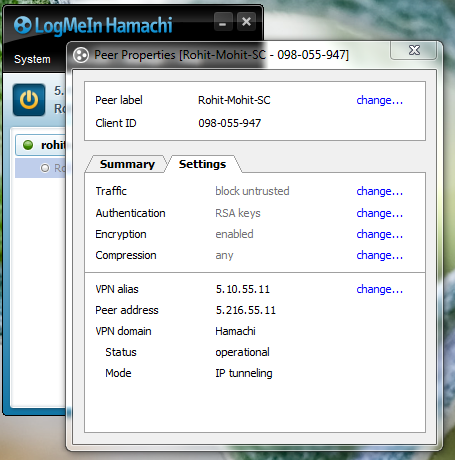Image resolution: width=455 pixels, height=460 pixels.
Task: Change the Authentication setting
Action: click(x=380, y=213)
